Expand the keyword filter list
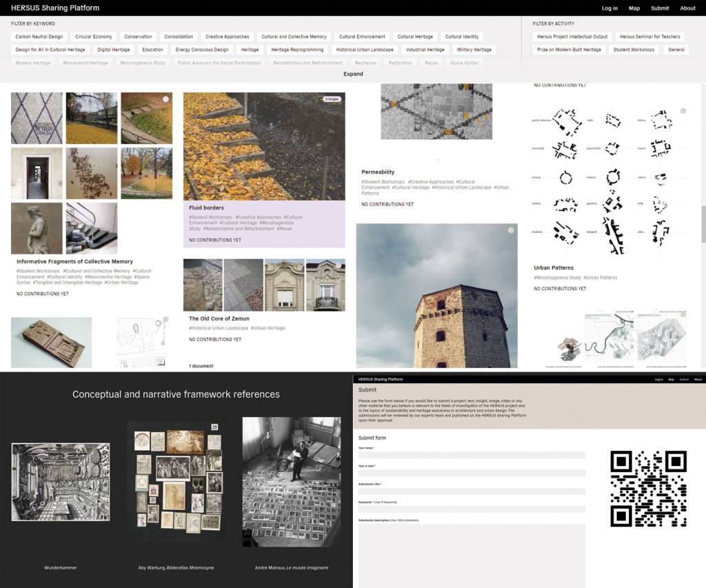This screenshot has height=588, width=706. [353, 74]
